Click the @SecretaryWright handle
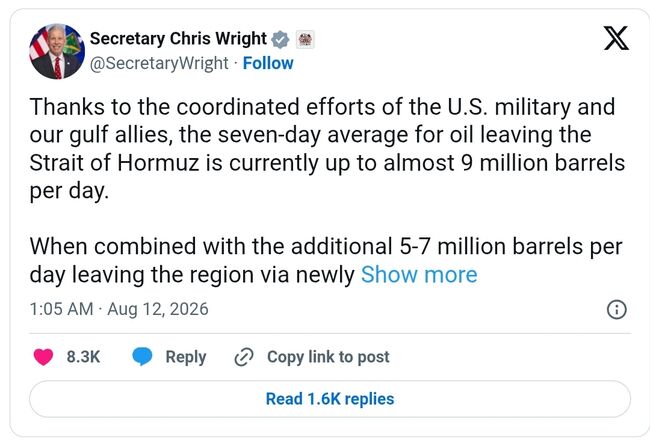The image size is (650, 440). [159, 63]
